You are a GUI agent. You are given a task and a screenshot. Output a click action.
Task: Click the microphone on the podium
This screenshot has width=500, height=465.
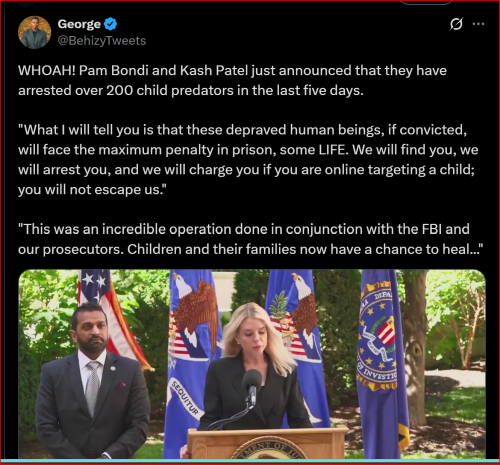point(252,387)
